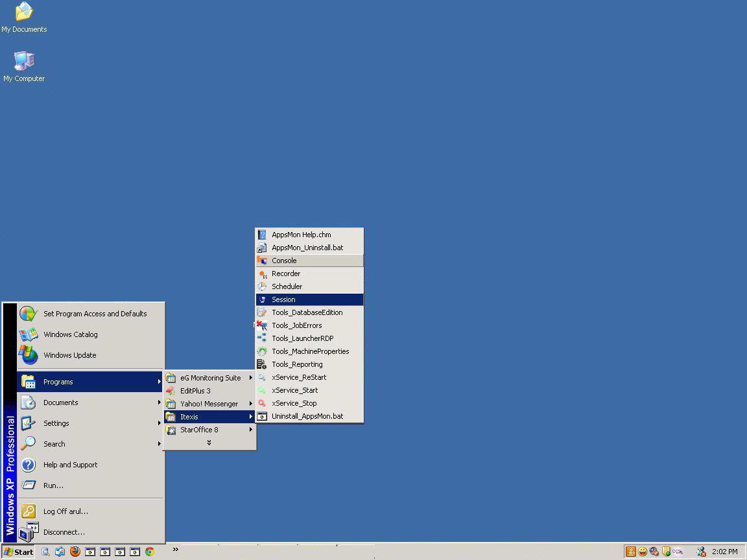The image size is (747, 560).
Task: Expand the Itexis submenu arrow
Action: pos(250,417)
